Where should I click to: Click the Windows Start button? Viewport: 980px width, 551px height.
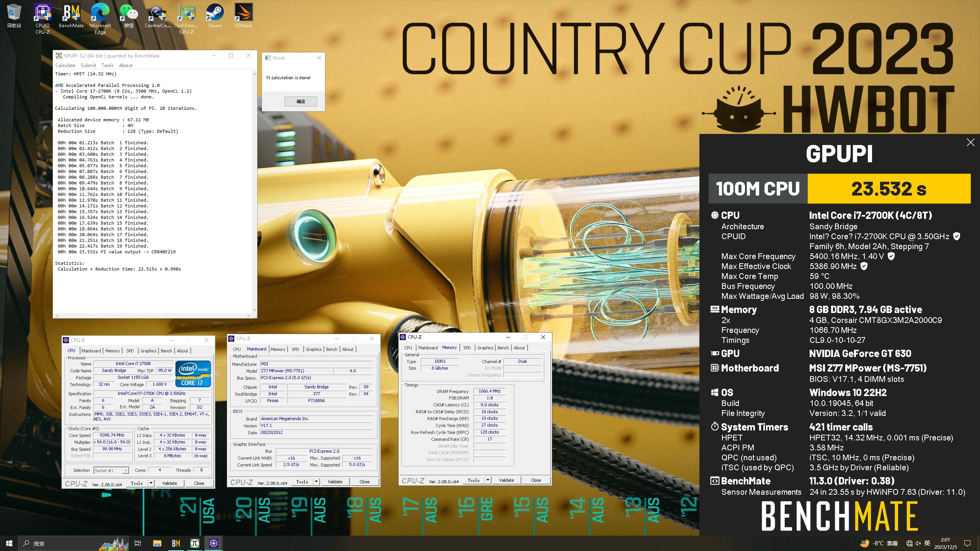coord(9,543)
